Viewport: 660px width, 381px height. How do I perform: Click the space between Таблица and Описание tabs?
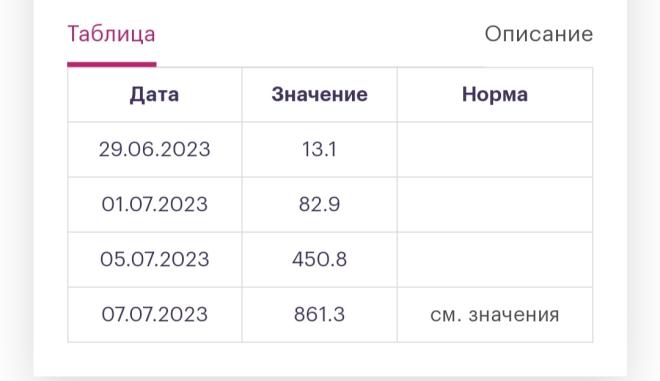320,34
